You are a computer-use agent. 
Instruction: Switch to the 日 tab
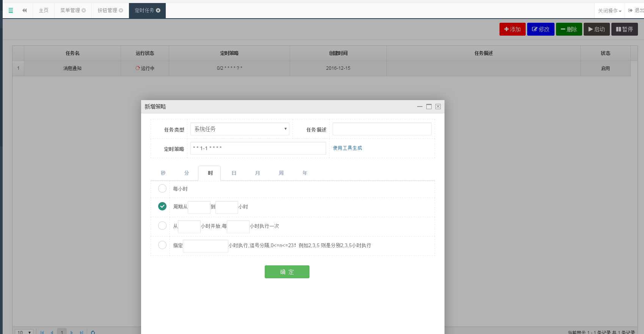pos(234,173)
